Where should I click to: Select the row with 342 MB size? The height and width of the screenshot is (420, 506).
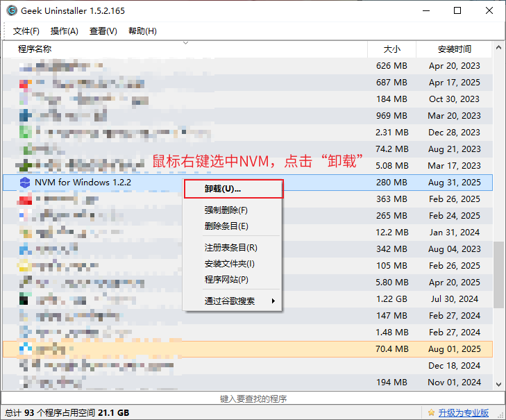[x=248, y=249]
